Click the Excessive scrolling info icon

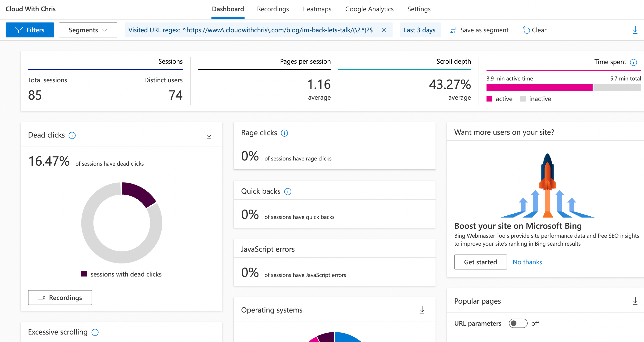coord(95,332)
